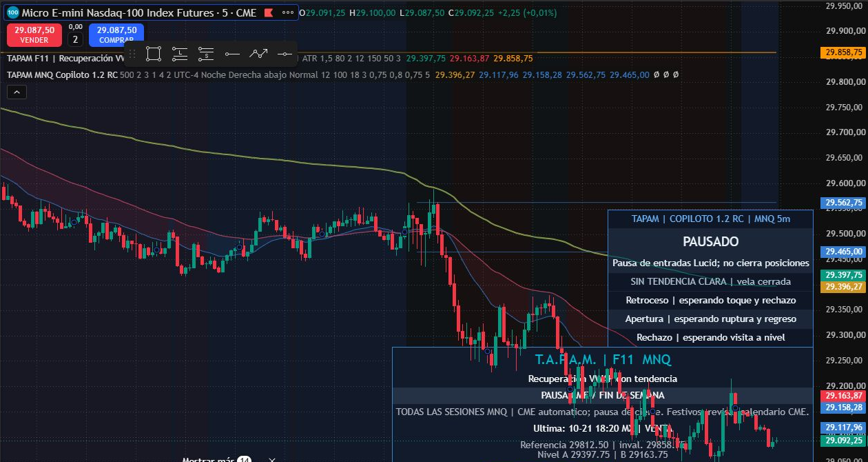The height and width of the screenshot is (462, 868).
Task: Edit the order quantity field showing 2
Action: pyautogui.click(x=76, y=39)
